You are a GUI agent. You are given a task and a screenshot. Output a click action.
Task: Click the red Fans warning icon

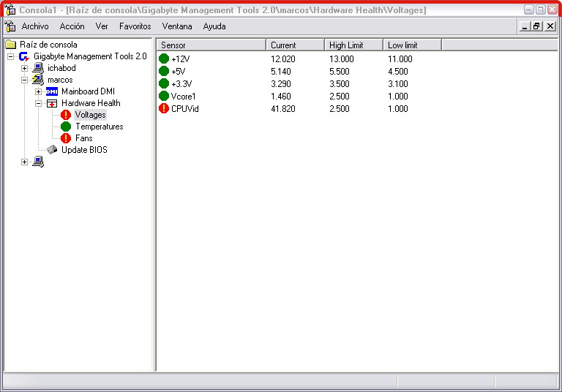[66, 138]
